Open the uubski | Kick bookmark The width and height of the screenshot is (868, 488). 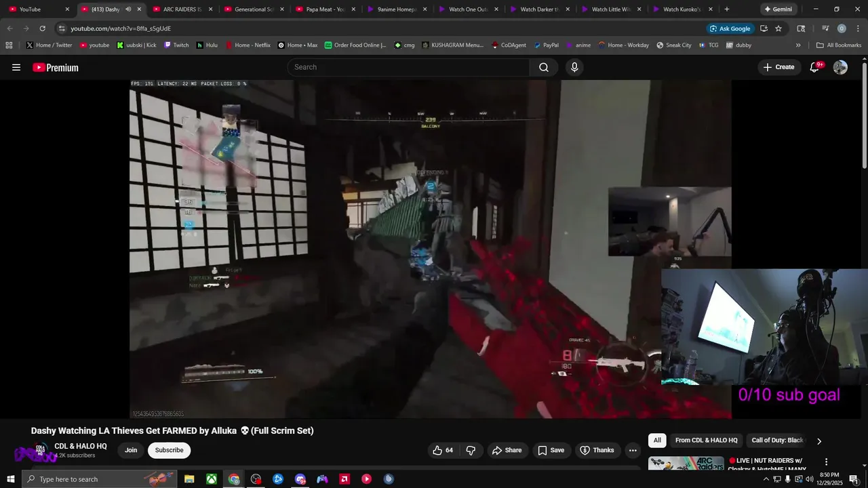click(136, 45)
